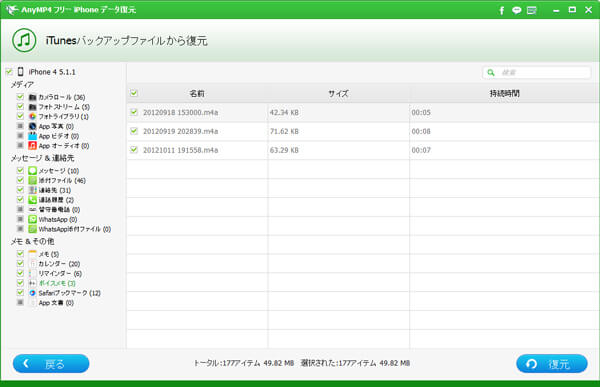
Task: Sort by the 持続時間 column header
Action: click(x=504, y=93)
